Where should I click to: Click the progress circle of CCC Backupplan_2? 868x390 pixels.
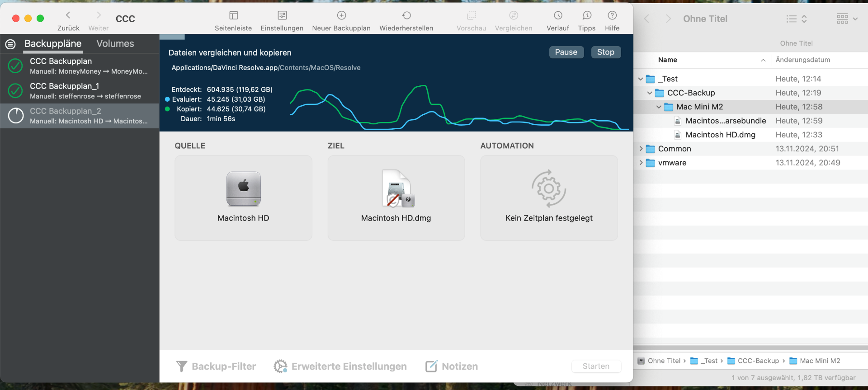(x=16, y=116)
